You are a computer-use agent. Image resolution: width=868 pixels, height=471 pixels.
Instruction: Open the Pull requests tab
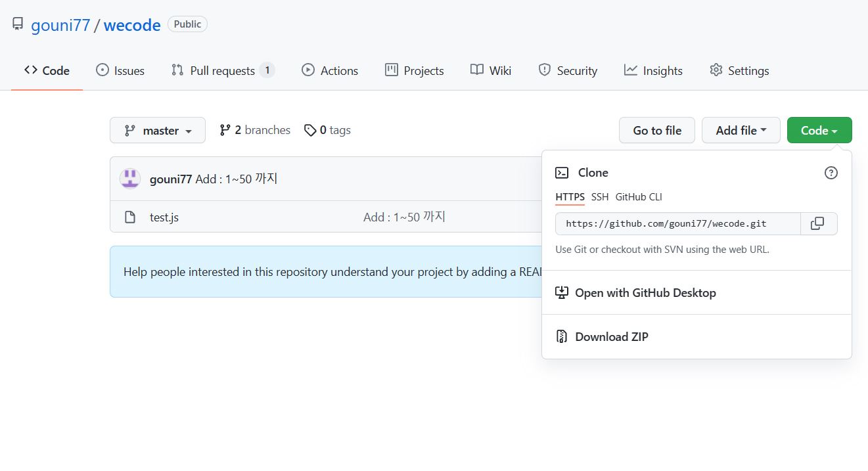223,70
